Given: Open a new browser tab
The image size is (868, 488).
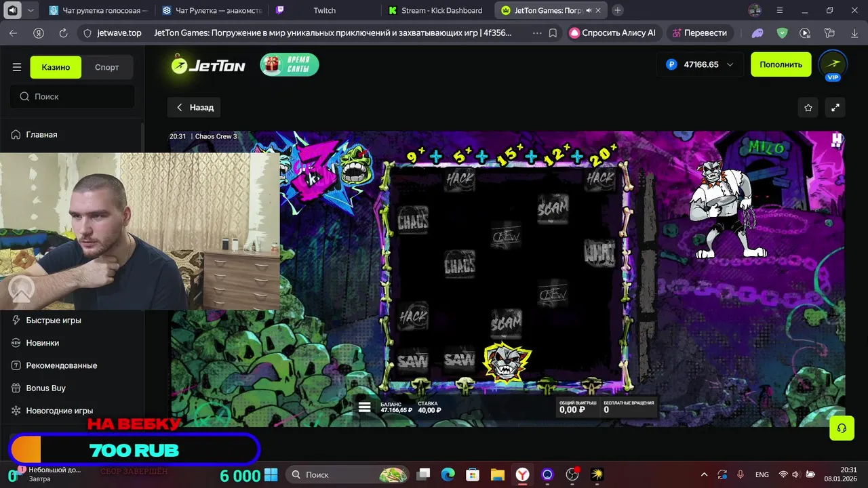Looking at the screenshot, I should [x=617, y=10].
